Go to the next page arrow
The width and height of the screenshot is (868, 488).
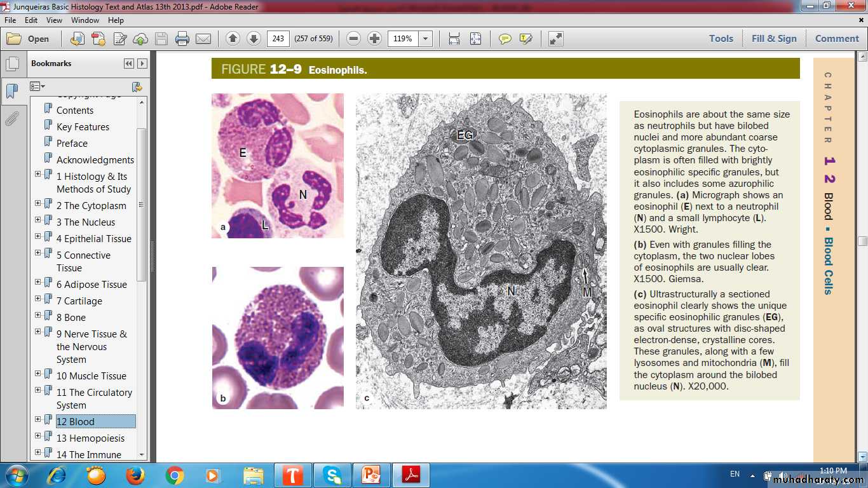(x=254, y=39)
